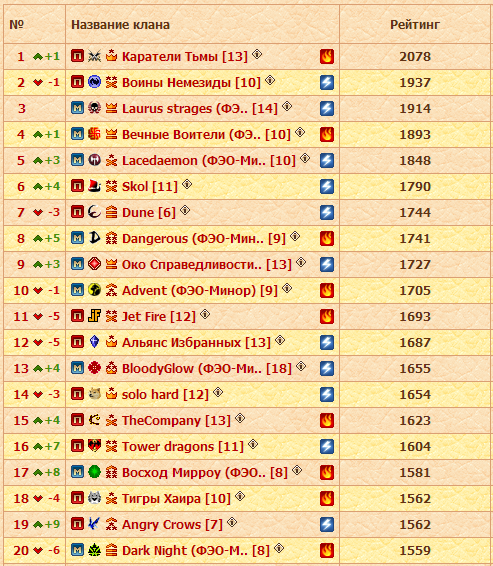
Task: Open info icon beside Dune [6]
Action: click(x=185, y=210)
